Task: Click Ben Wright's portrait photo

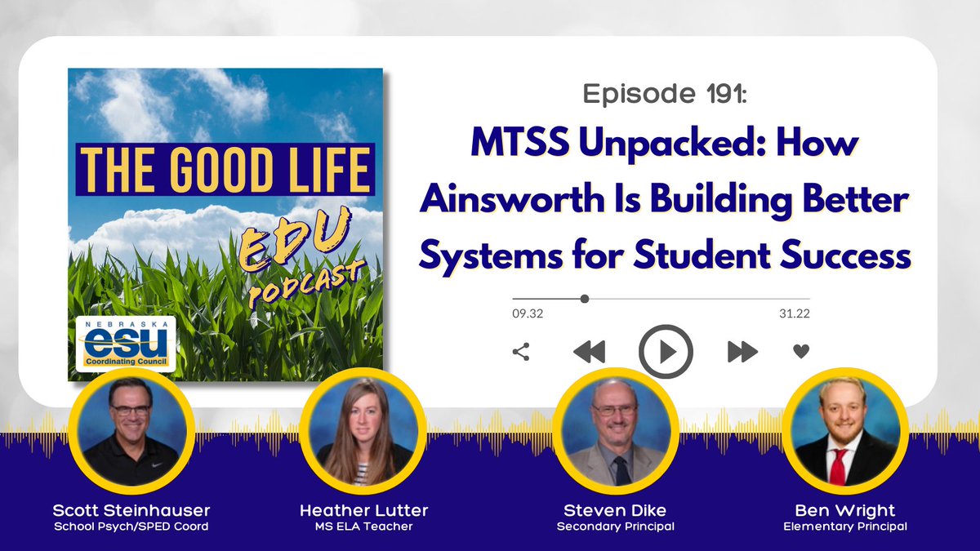Action: coord(845,429)
